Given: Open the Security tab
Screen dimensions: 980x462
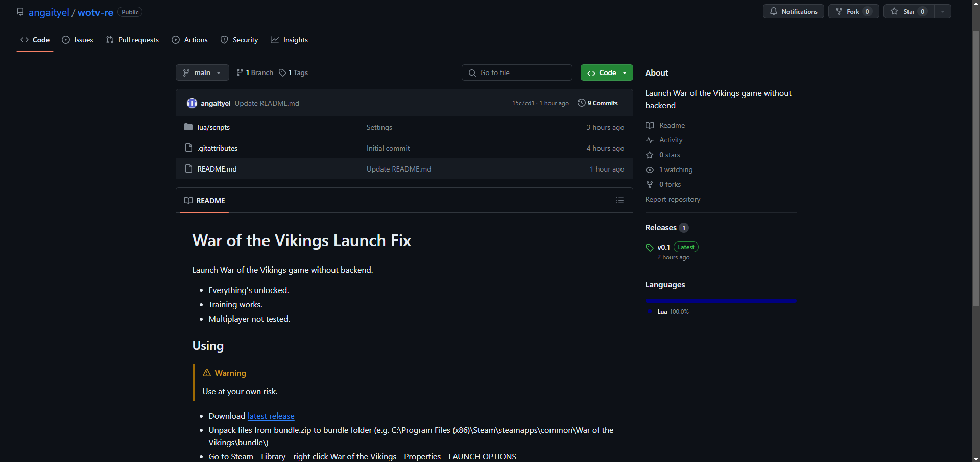Looking at the screenshot, I should coord(239,40).
